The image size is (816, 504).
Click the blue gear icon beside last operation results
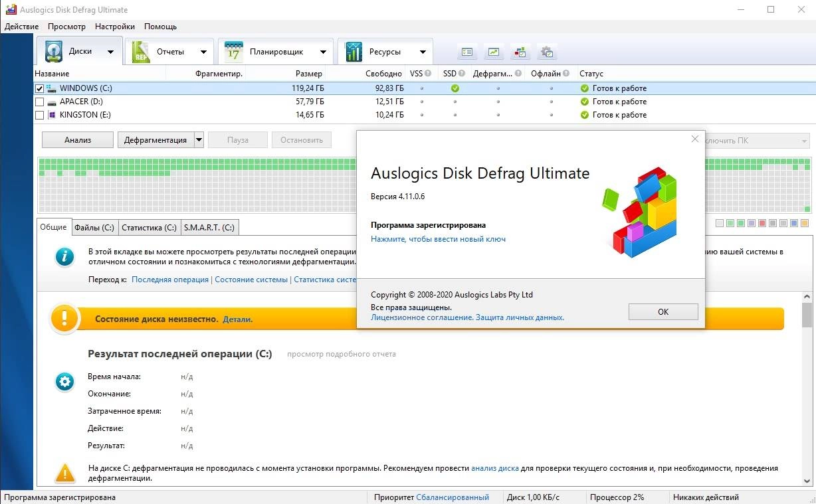click(64, 381)
